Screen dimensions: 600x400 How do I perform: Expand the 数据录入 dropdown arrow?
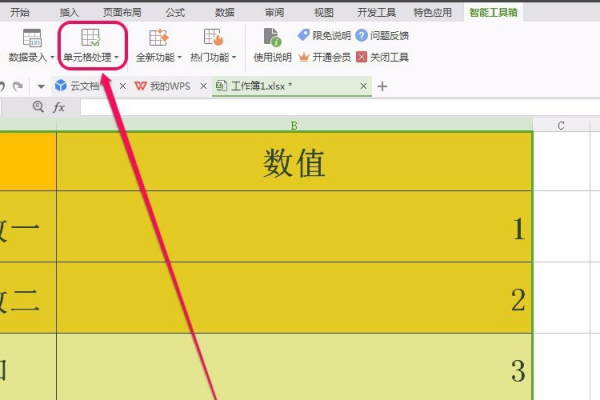[x=52, y=57]
